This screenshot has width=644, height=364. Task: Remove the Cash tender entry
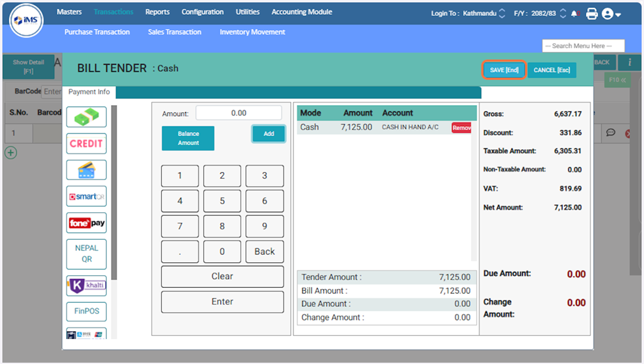pyautogui.click(x=462, y=128)
